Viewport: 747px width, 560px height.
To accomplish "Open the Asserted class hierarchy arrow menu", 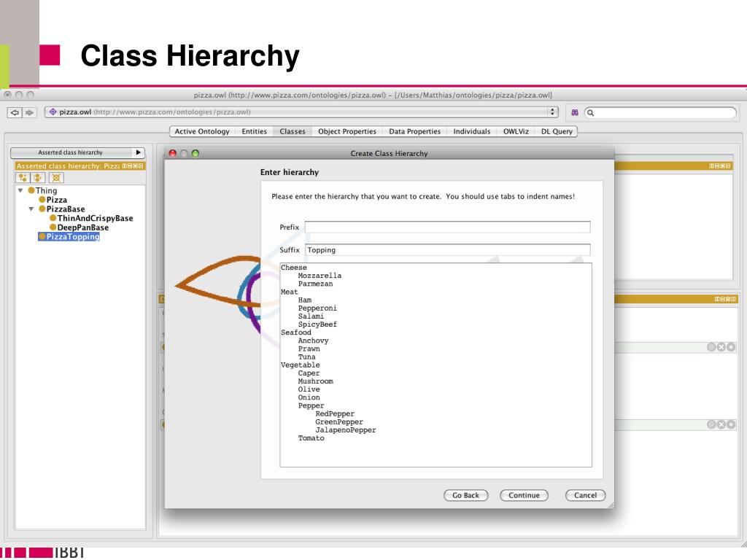I will (138, 152).
